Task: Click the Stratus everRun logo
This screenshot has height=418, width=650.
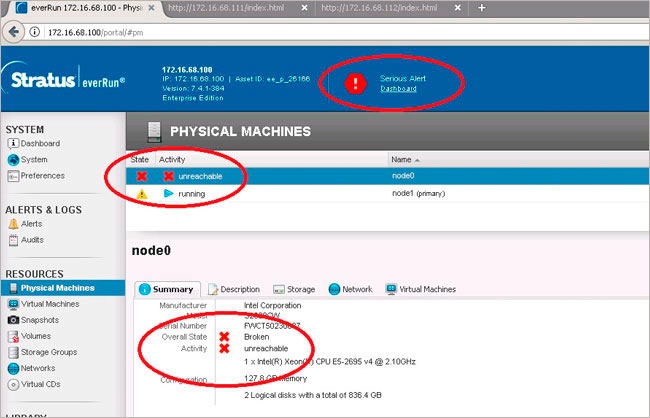Action: 63,79
